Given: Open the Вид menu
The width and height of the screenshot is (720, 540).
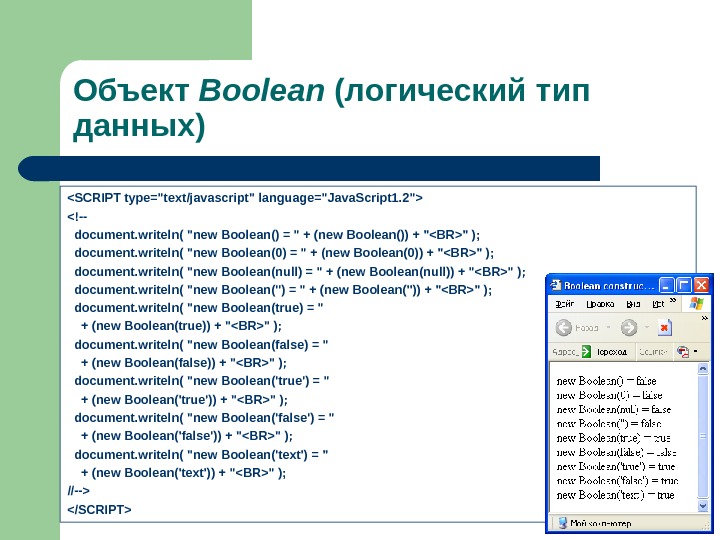Looking at the screenshot, I should click(x=633, y=304).
